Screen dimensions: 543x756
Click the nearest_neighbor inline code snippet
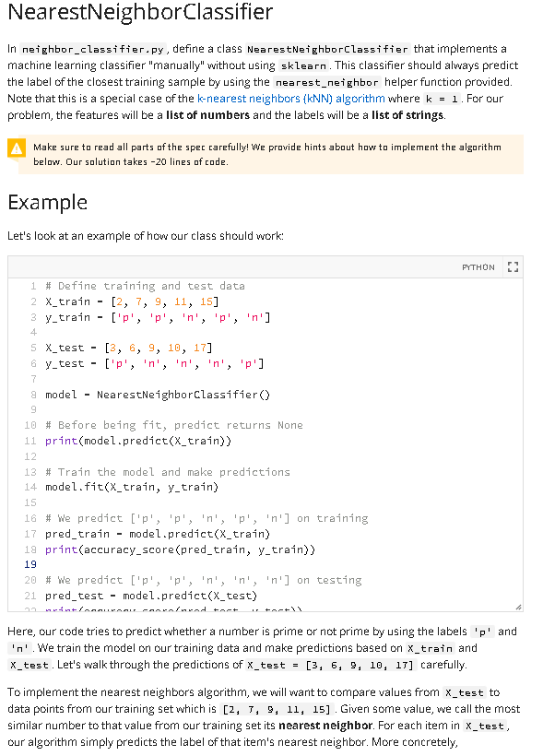point(327,82)
